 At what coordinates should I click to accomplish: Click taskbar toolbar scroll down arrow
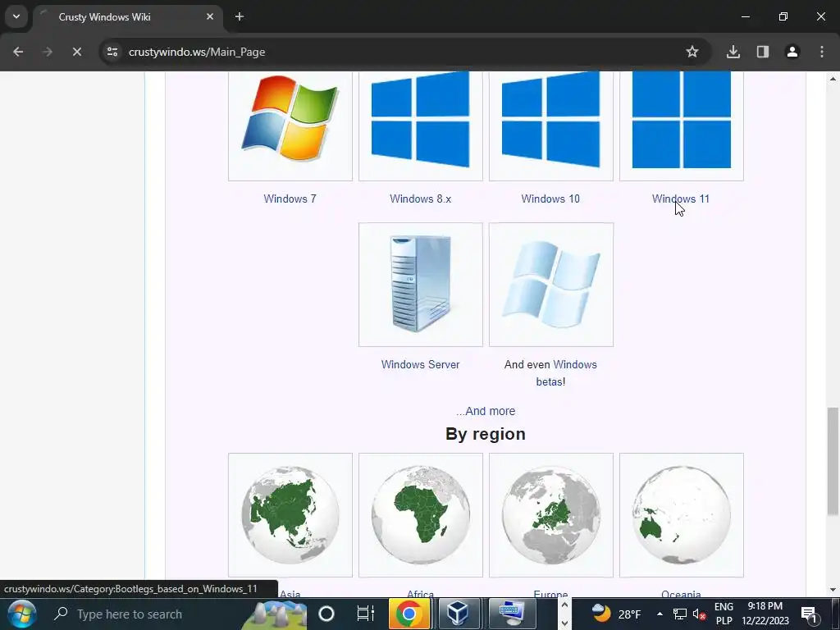click(x=564, y=623)
